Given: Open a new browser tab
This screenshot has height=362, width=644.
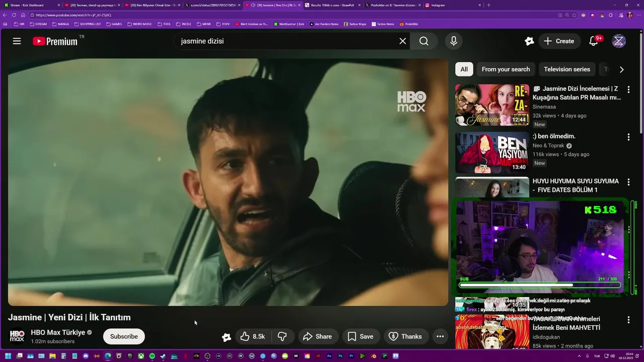Looking at the screenshot, I should pos(489,5).
